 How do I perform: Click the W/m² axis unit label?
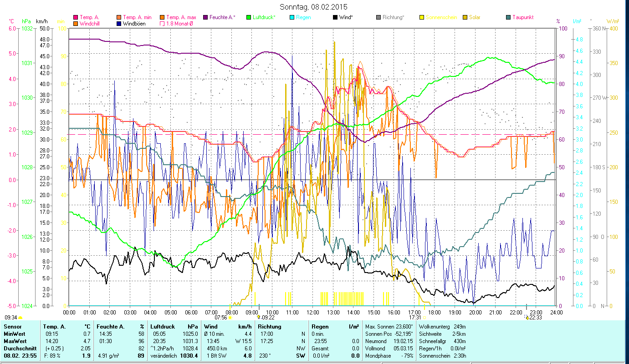(612, 21)
